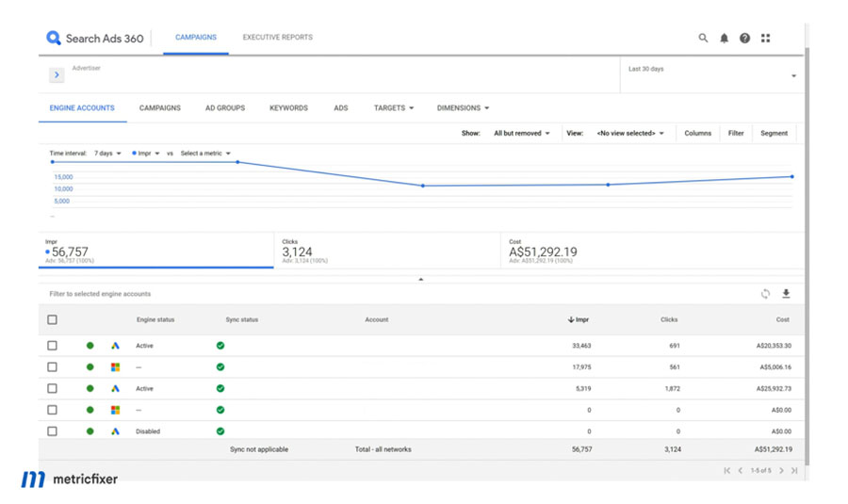Select the Ads tab
The width and height of the screenshot is (848, 504).
(x=341, y=108)
